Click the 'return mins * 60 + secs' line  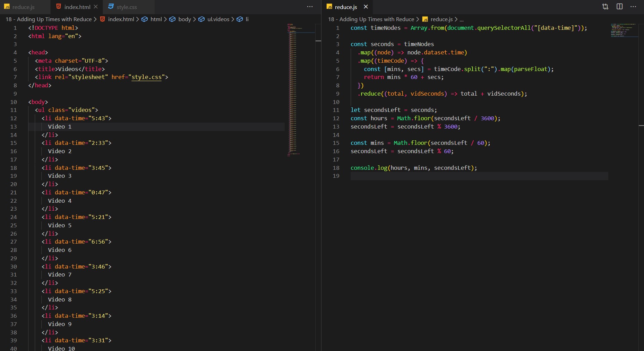404,77
